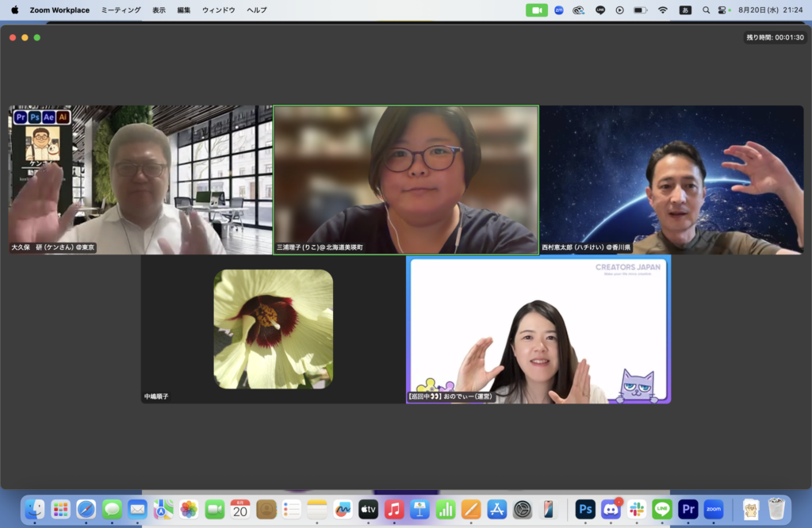
Task: Open the Zoom status icon in menu bar
Action: [x=559, y=10]
